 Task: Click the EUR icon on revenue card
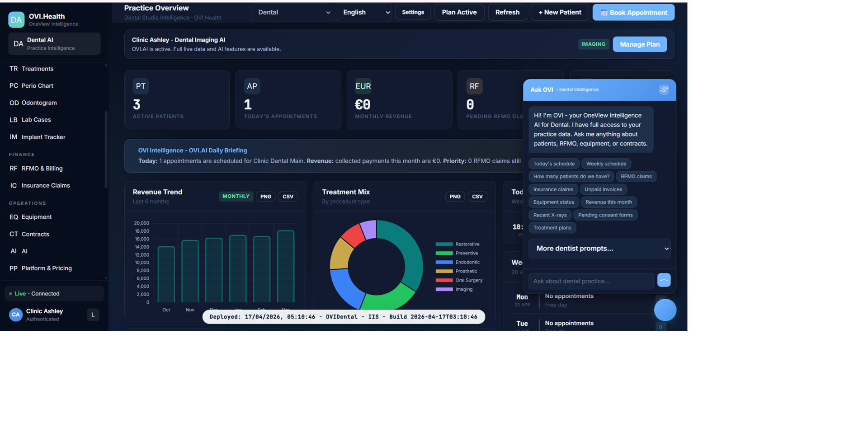coord(363,86)
